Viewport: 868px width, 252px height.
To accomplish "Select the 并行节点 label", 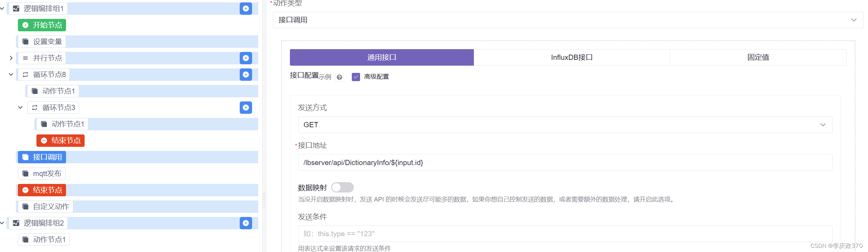I will (x=47, y=58).
